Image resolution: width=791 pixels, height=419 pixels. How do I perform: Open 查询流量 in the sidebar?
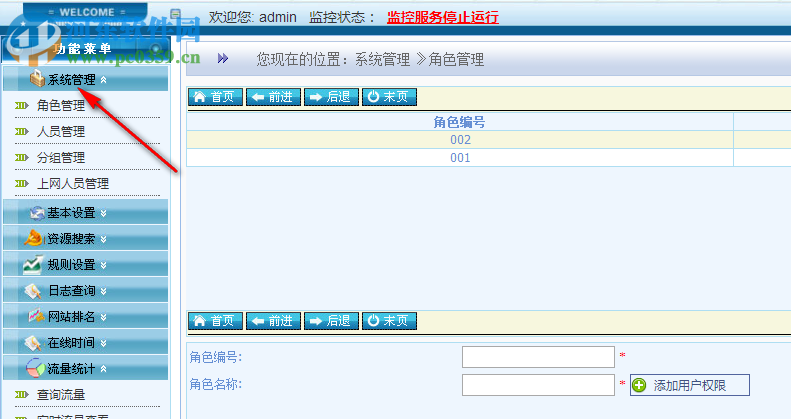click(61, 394)
